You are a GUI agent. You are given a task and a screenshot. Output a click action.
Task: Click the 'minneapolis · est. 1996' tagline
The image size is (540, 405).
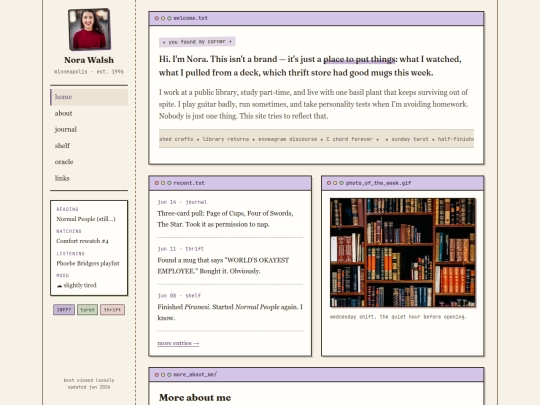click(x=89, y=72)
